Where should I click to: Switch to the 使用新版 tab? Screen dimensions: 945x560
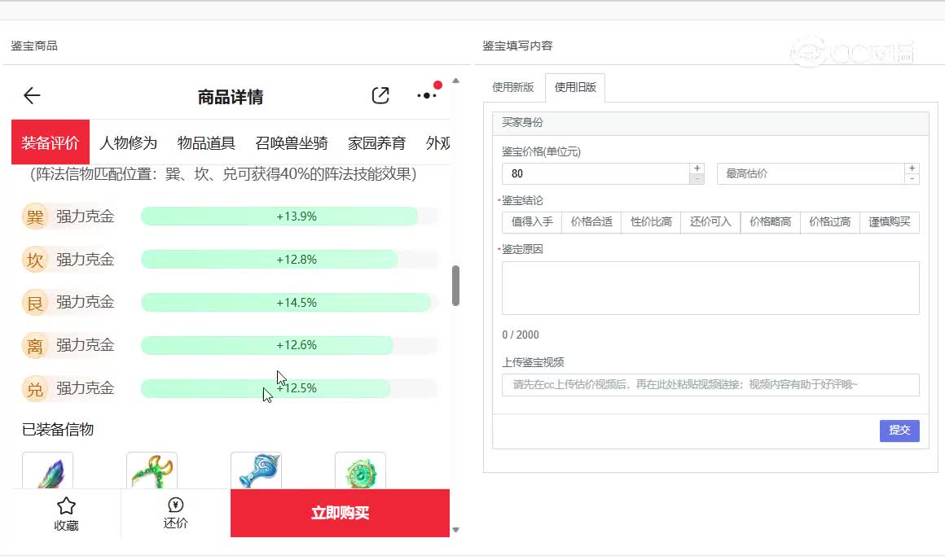(513, 88)
